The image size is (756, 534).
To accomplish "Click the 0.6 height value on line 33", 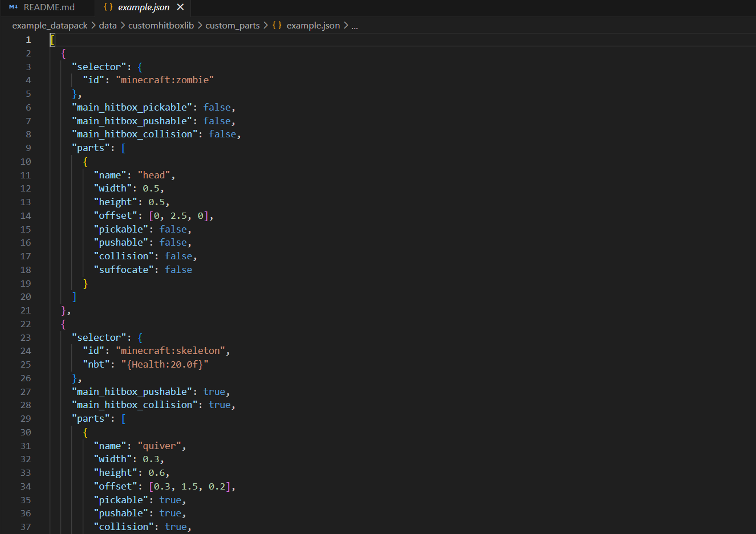I will (157, 473).
